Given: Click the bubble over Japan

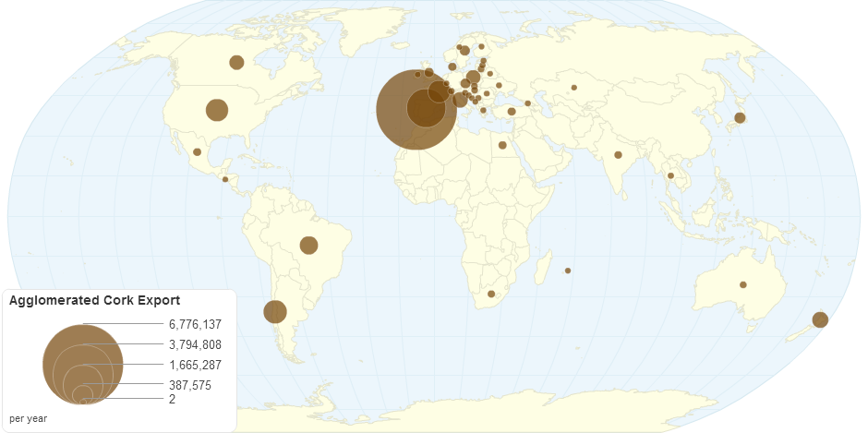Looking at the screenshot, I should 740,117.
